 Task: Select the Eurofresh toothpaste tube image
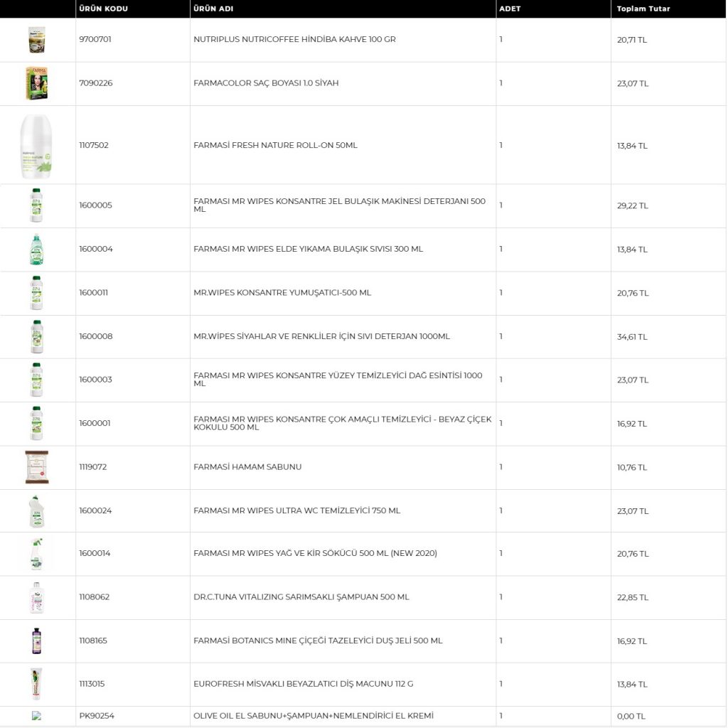pyautogui.click(x=36, y=684)
